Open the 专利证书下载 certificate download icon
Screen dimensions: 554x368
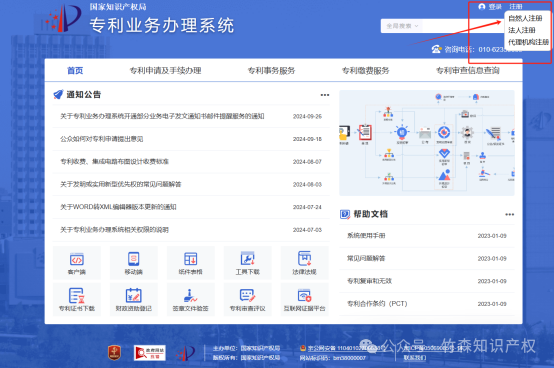[x=77, y=300]
